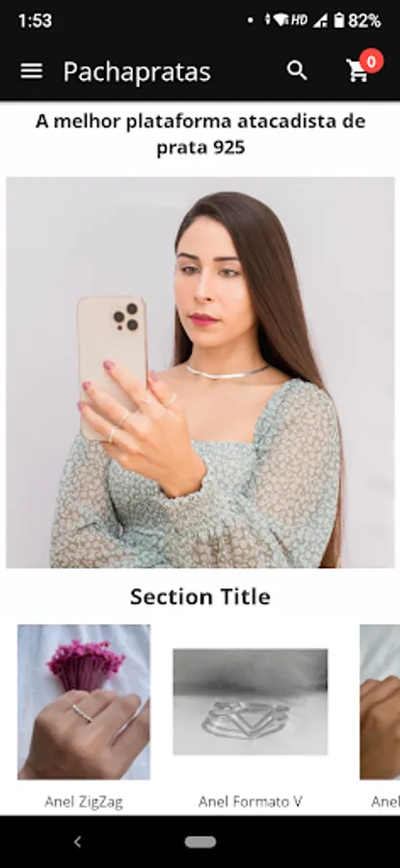Tap the home pill in navigation bar

(x=200, y=842)
